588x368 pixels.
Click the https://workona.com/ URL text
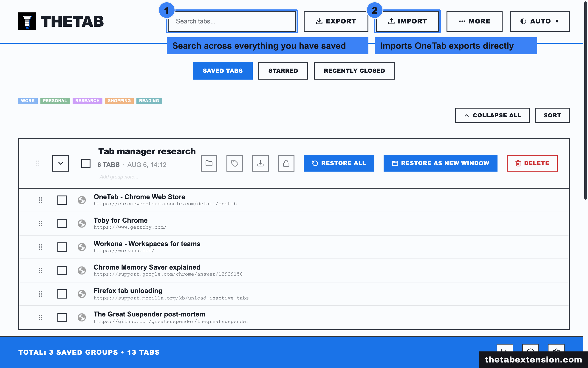point(124,251)
